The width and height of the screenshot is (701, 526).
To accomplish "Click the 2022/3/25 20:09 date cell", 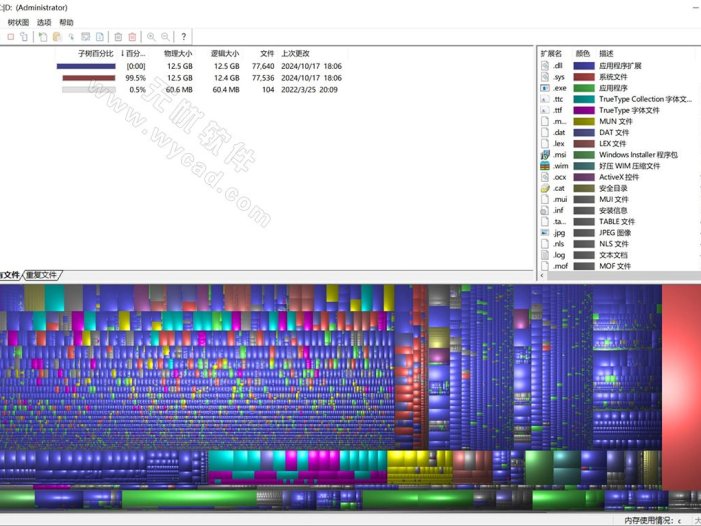I will (309, 89).
